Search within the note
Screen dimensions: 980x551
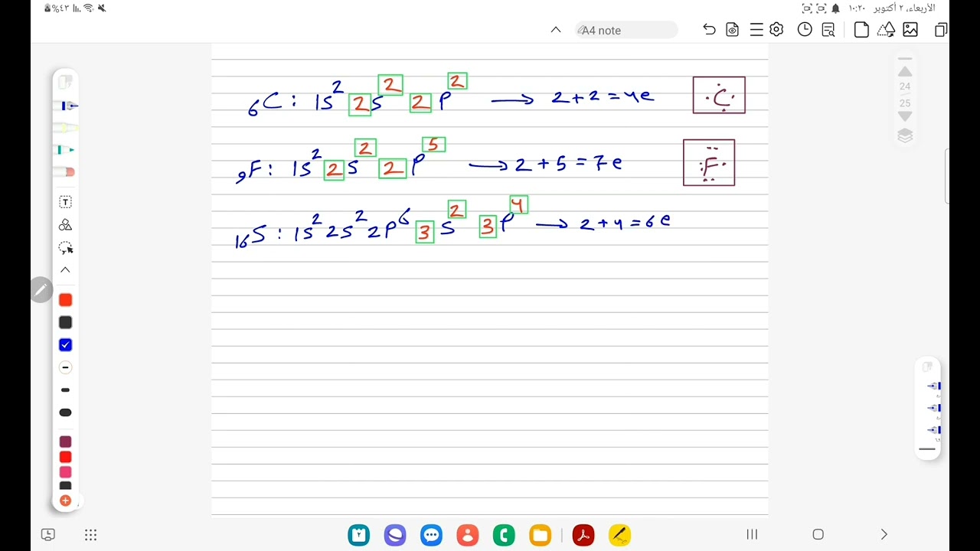pos(828,30)
